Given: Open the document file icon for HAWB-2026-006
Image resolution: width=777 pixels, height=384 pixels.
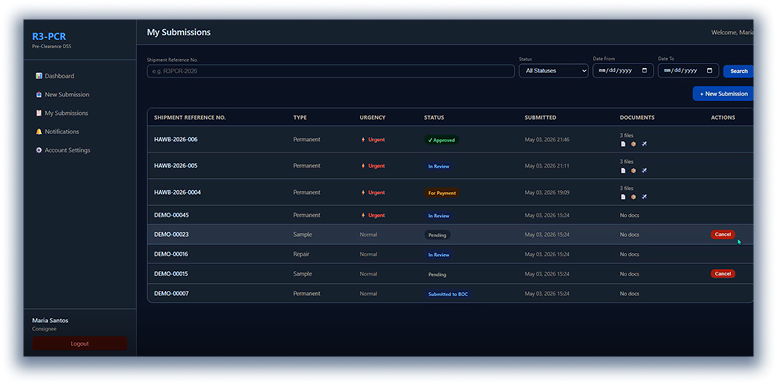Looking at the screenshot, I should coord(623,144).
